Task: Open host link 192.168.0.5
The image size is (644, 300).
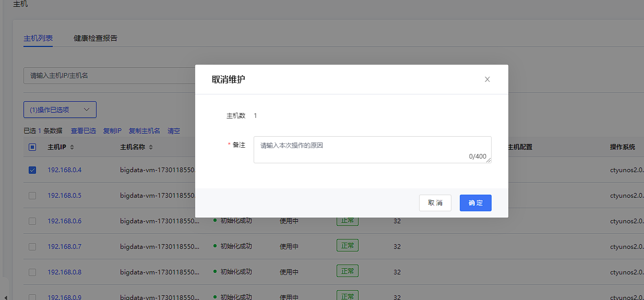Action: pyautogui.click(x=64, y=196)
